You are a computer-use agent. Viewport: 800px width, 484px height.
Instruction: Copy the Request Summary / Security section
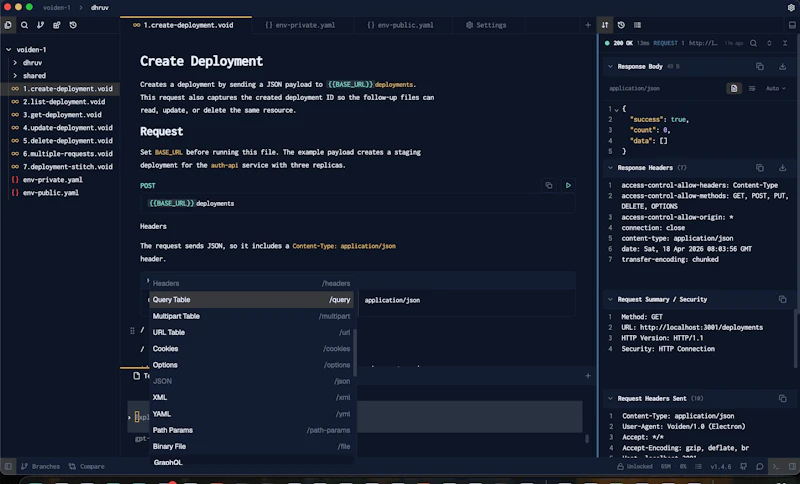point(782,299)
